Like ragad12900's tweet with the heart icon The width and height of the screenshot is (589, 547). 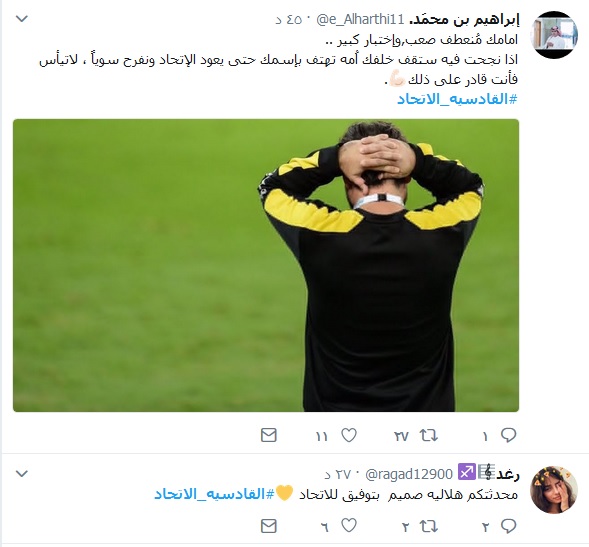click(x=349, y=526)
